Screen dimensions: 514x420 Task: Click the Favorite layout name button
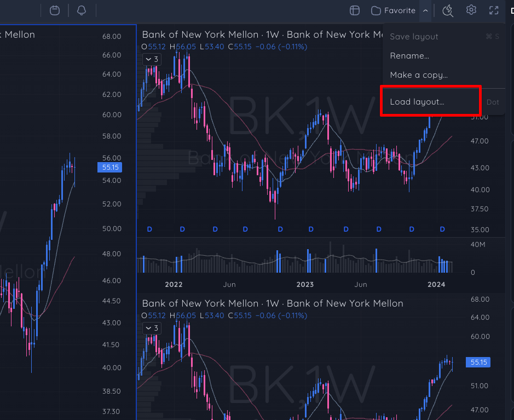click(x=394, y=10)
